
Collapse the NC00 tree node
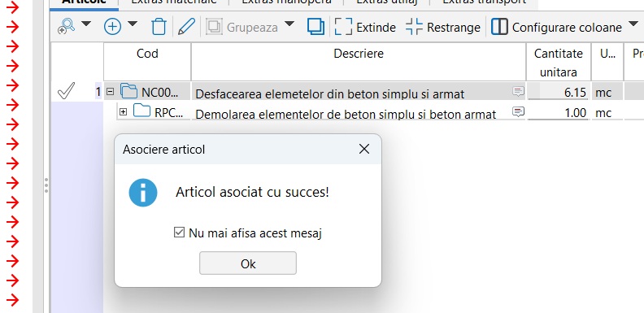point(110,92)
